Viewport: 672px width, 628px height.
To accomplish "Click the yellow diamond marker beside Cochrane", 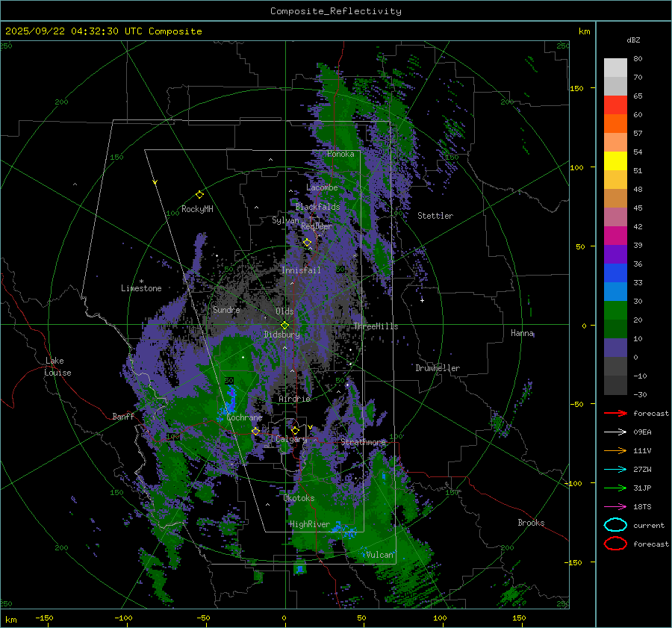I will 255,431.
